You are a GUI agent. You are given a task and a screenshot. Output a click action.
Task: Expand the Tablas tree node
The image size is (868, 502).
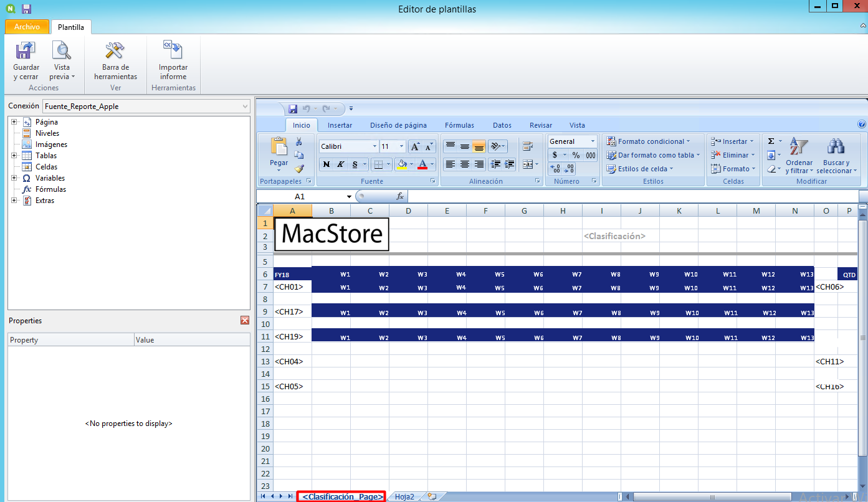click(14, 156)
